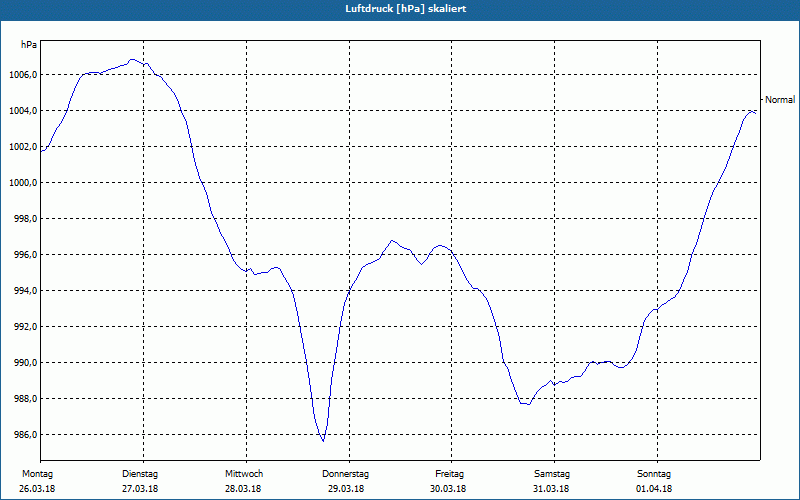Select the 992,0 axis value
Image resolution: width=800 pixels, height=500 pixels.
click(x=26, y=327)
